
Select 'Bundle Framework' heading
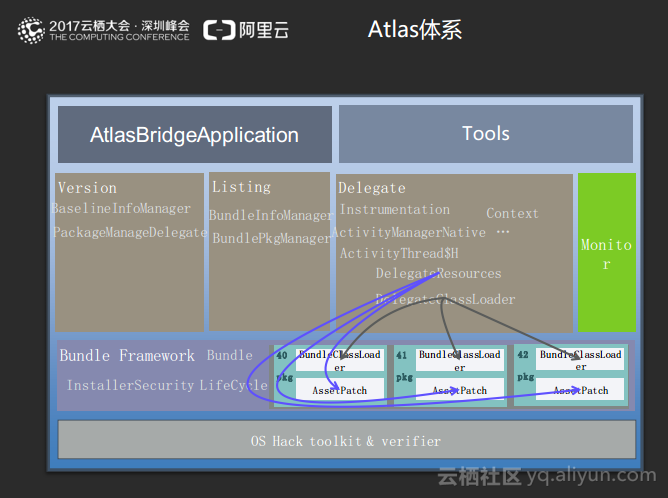click(x=127, y=356)
